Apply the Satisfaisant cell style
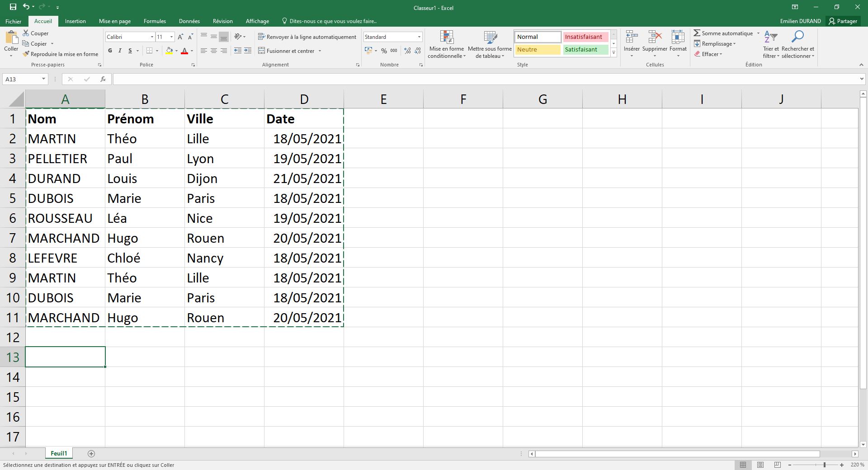Screen dimensions: 868x470 [x=585, y=49]
